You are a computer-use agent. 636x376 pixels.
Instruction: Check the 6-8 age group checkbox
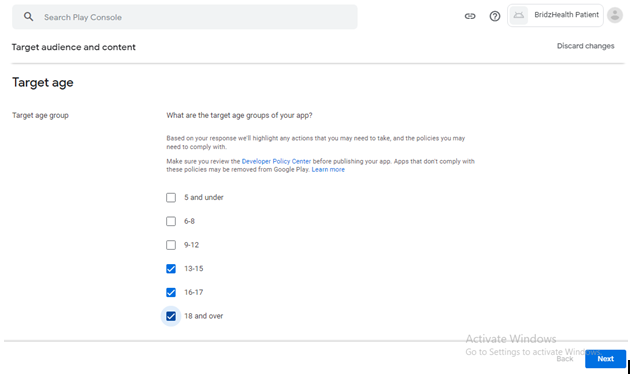click(171, 221)
